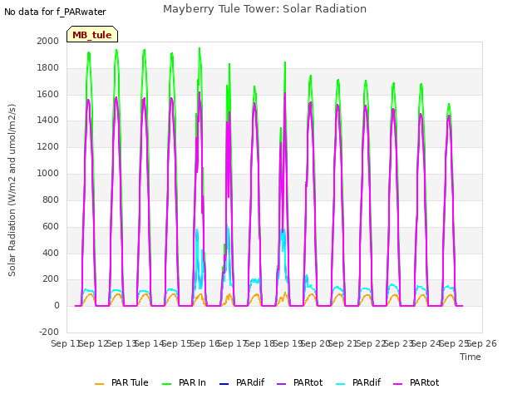Click the Solar Radiation y-axis label
532x399 pixels.
tap(12, 190)
